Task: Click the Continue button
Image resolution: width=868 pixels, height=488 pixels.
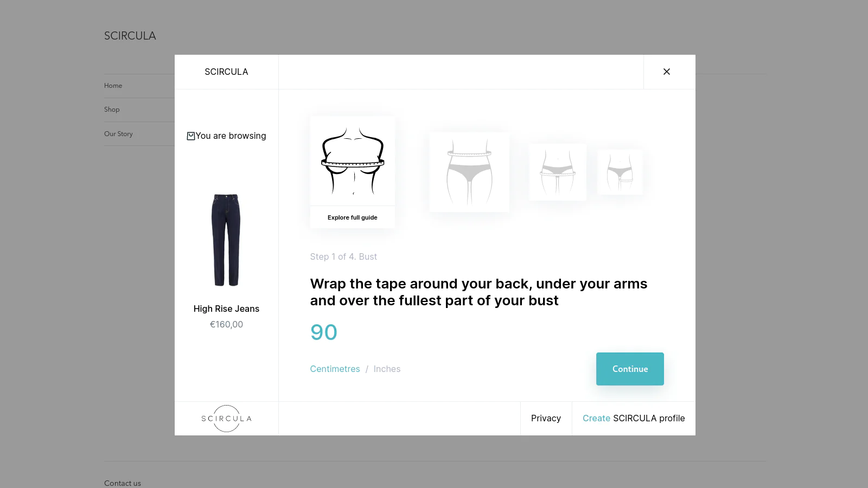Action: pos(630,369)
